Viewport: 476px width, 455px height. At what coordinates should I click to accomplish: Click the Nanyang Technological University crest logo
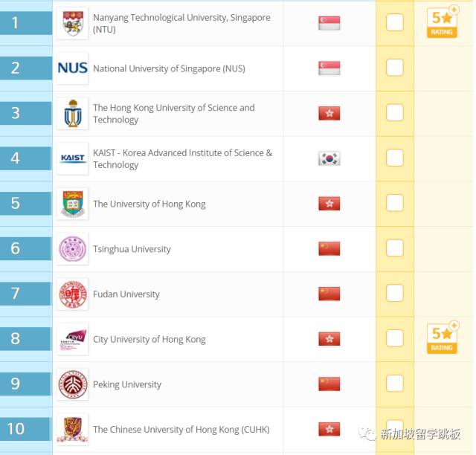(72, 23)
